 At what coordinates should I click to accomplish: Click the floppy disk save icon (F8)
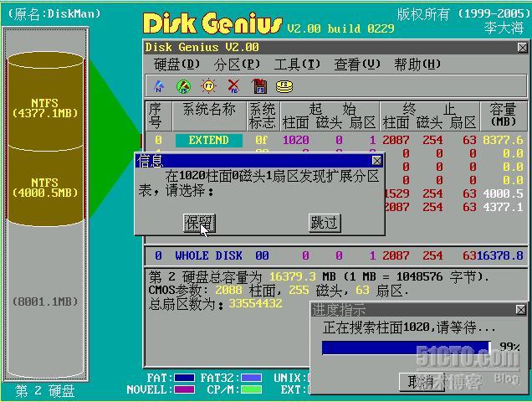coord(259,85)
